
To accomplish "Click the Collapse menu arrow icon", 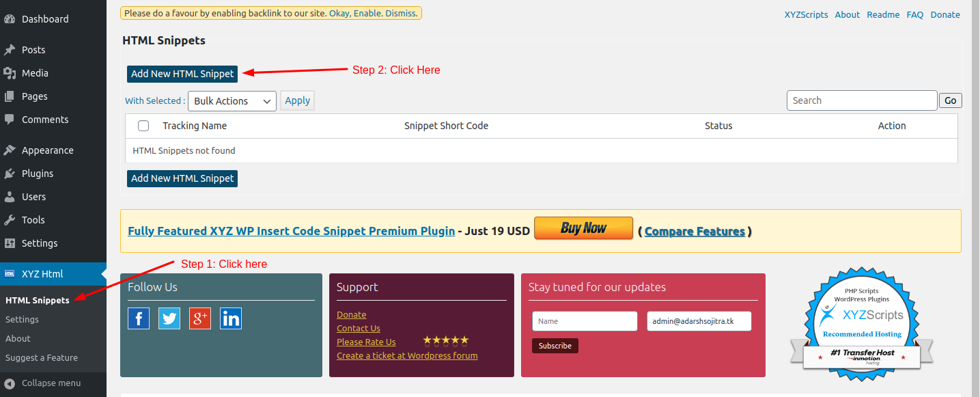I will point(10,383).
